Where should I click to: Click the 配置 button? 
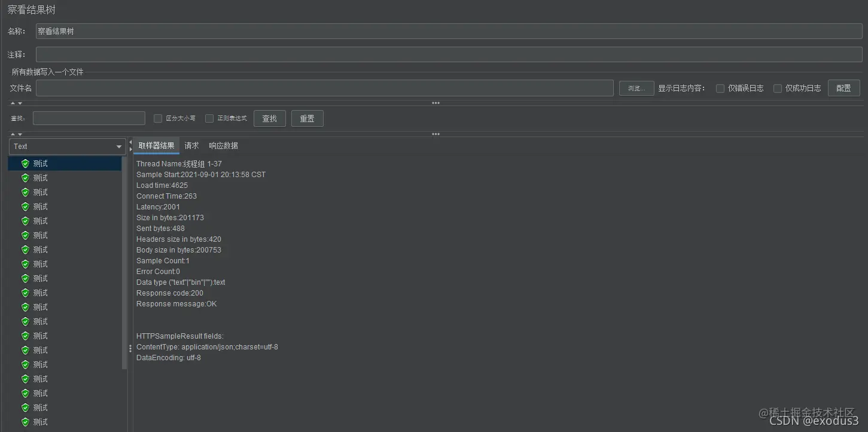point(843,89)
